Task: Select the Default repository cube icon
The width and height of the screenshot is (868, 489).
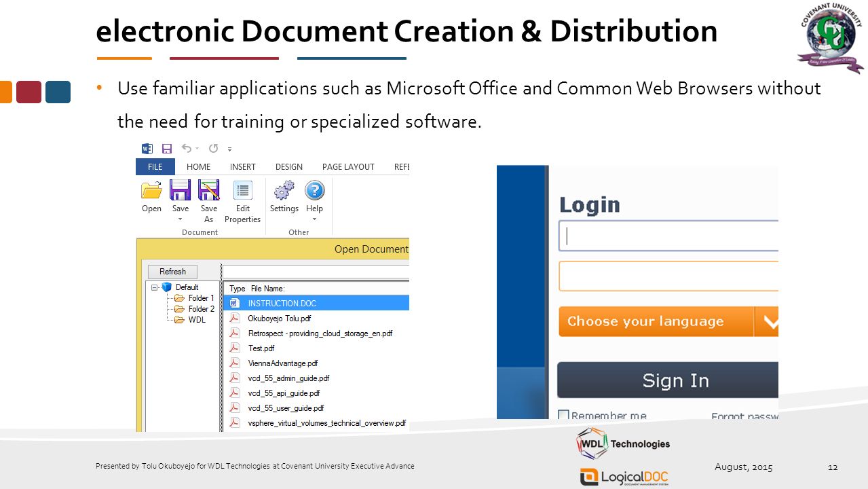Action: click(x=167, y=287)
